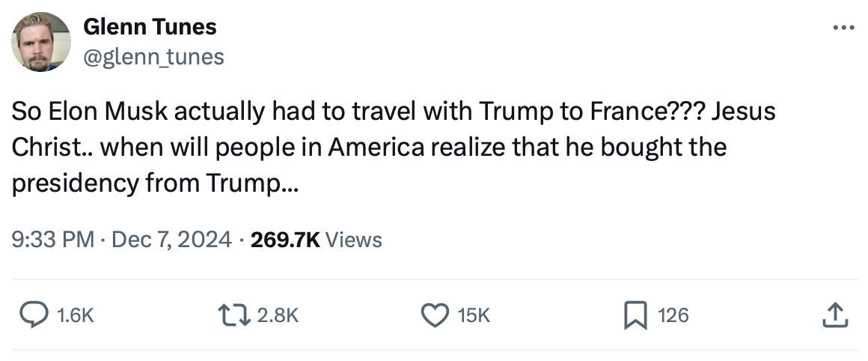Click the 126 bookmarks count

673,316
